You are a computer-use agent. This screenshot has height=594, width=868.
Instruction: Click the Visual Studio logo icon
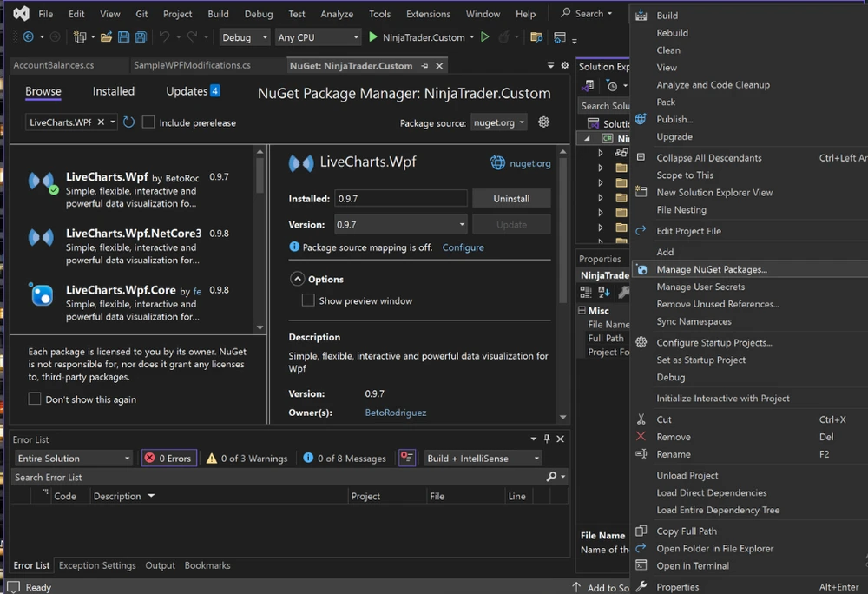[x=21, y=13]
